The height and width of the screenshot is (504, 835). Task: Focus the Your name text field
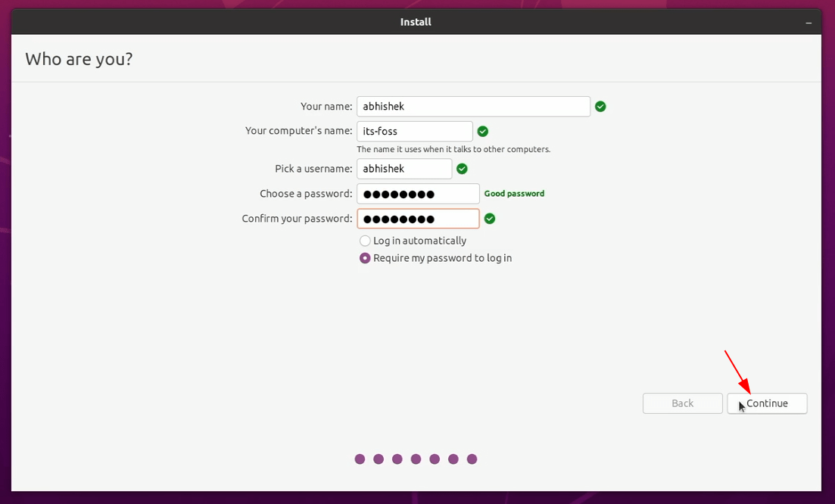point(474,107)
